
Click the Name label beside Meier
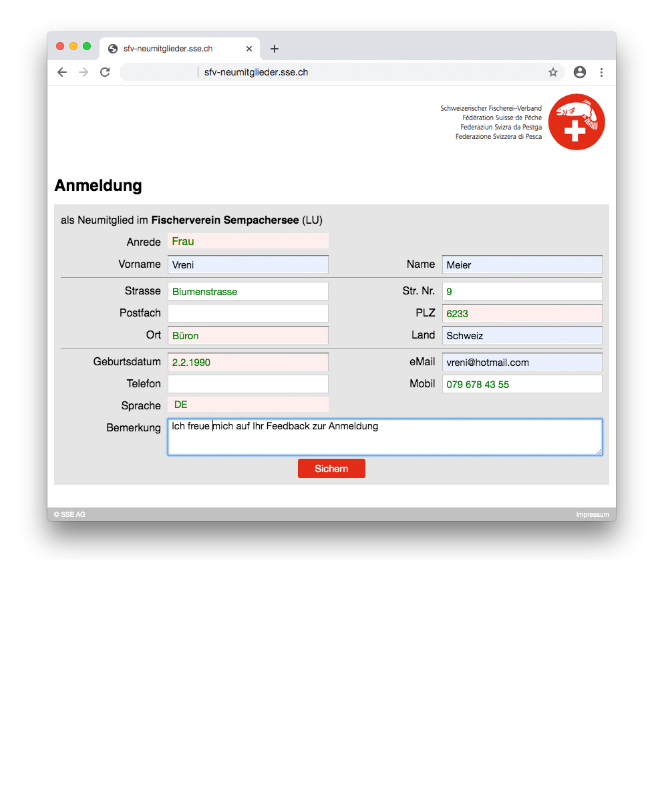pos(421,264)
